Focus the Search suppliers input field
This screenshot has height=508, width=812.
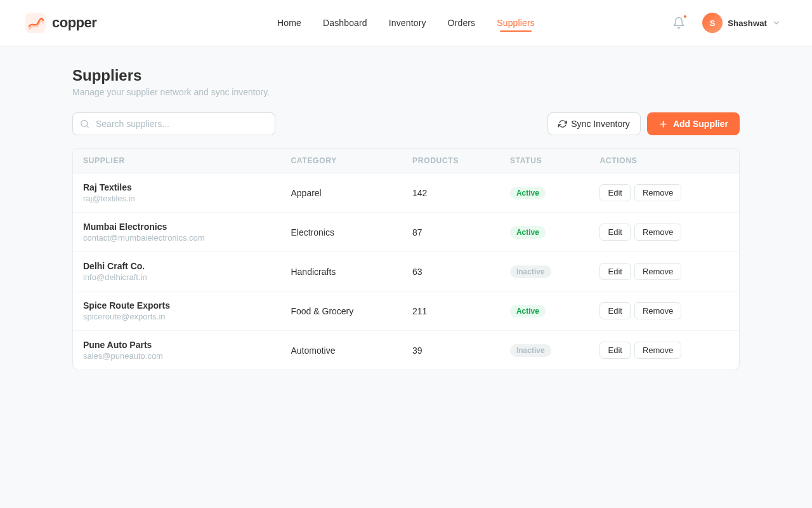tap(181, 124)
